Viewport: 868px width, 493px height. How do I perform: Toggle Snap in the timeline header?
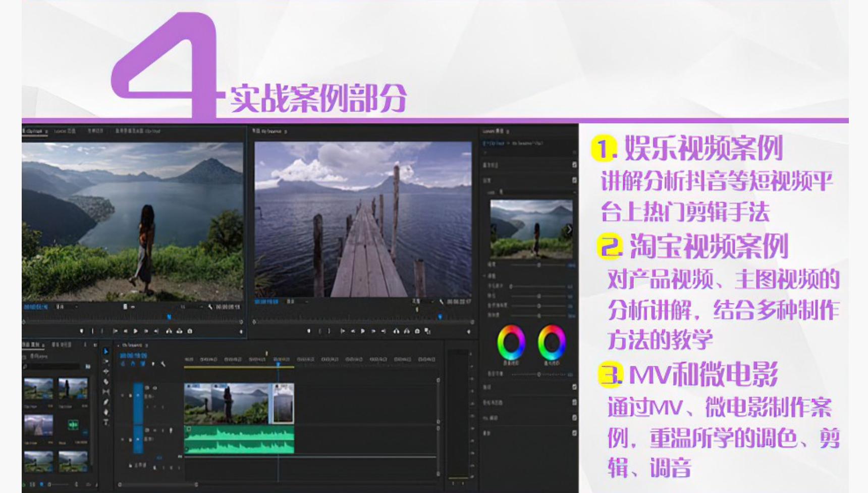click(133, 364)
